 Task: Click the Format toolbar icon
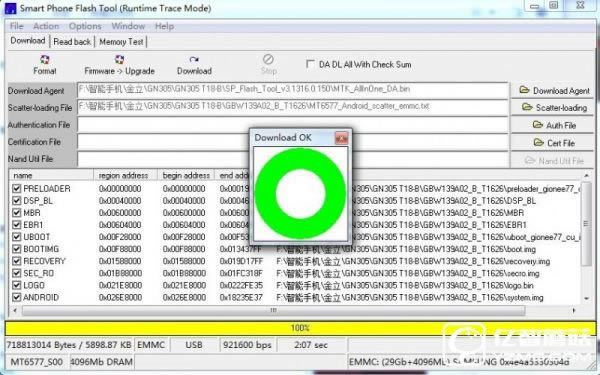45,65
